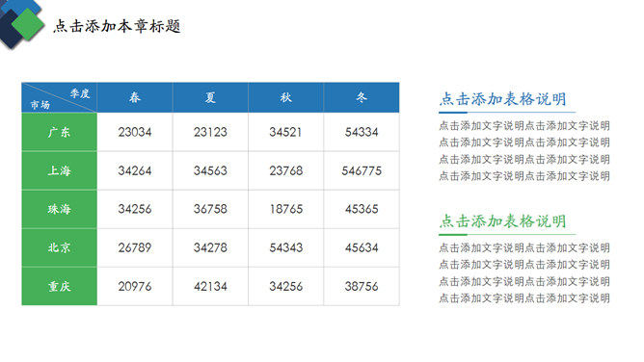Select the 广东 row header
644x362 pixels.
(59, 132)
